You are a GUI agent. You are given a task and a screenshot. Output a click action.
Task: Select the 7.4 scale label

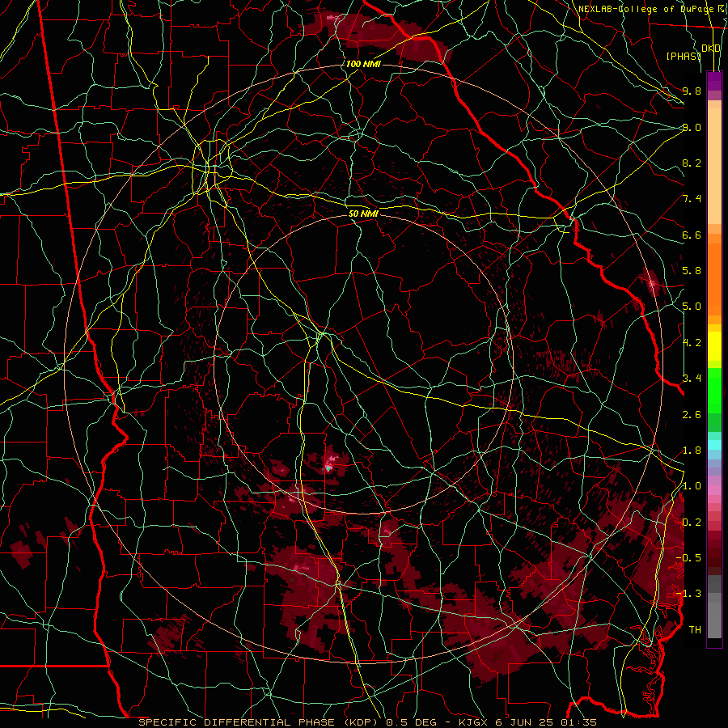coord(692,199)
